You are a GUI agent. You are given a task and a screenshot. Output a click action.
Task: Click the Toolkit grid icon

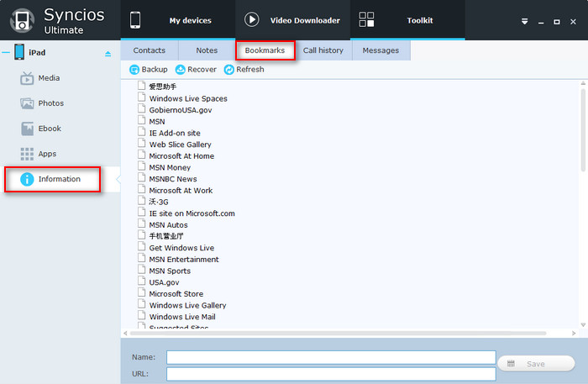coord(366,19)
